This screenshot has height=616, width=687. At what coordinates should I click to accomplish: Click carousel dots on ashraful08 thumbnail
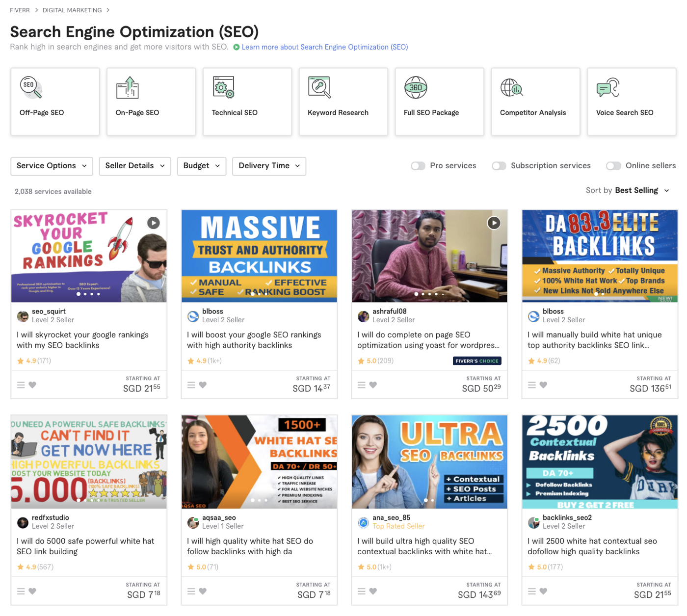coord(429,294)
